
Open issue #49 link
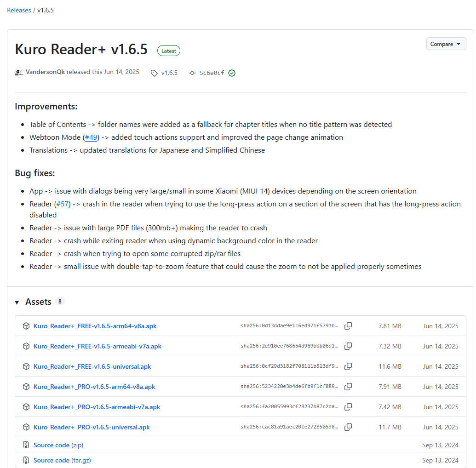pos(91,137)
